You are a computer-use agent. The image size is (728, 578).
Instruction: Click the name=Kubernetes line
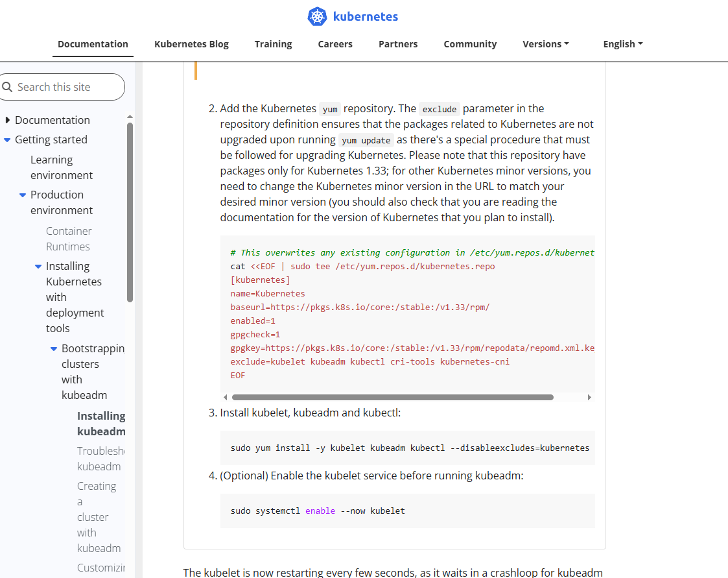point(268,294)
